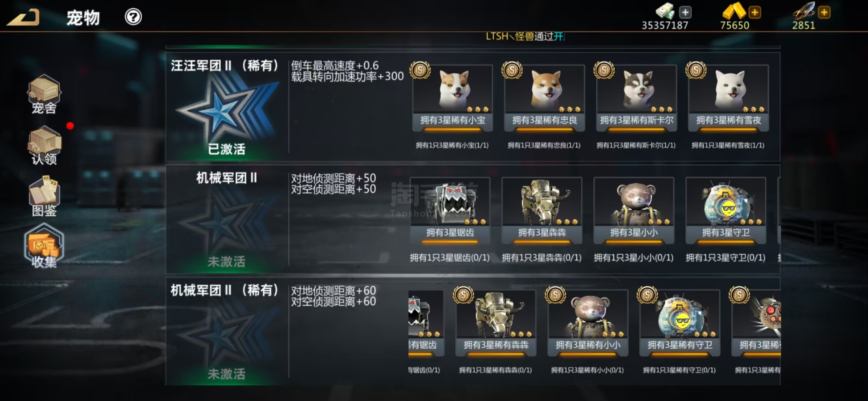The height and width of the screenshot is (401, 868).
Task: Add more cash with plus icon
Action: click(x=685, y=13)
